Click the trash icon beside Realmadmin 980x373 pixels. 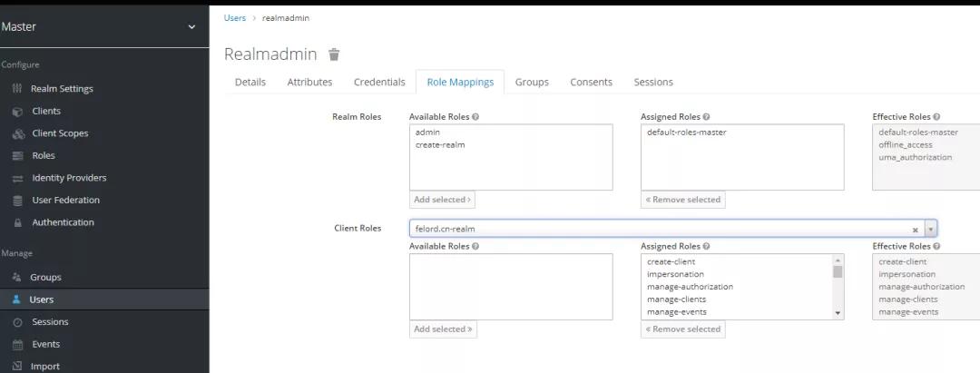pos(334,54)
